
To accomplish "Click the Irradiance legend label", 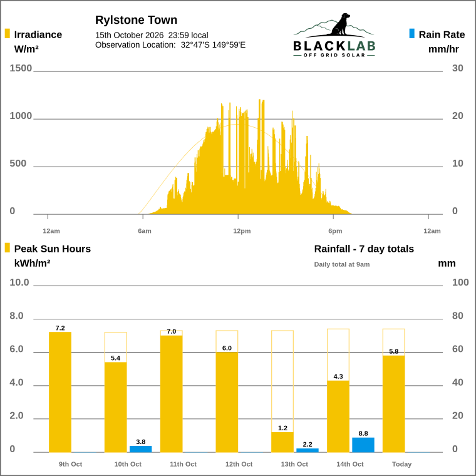I will click(38, 34).
